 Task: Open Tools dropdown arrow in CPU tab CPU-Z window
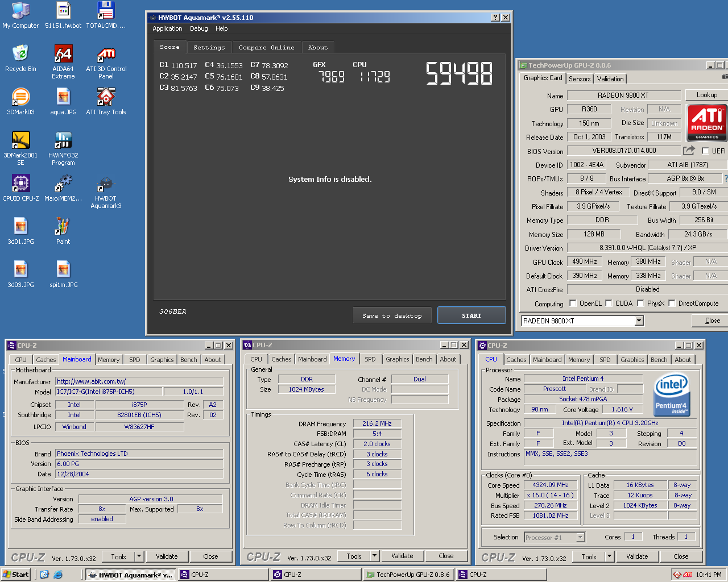(x=609, y=556)
